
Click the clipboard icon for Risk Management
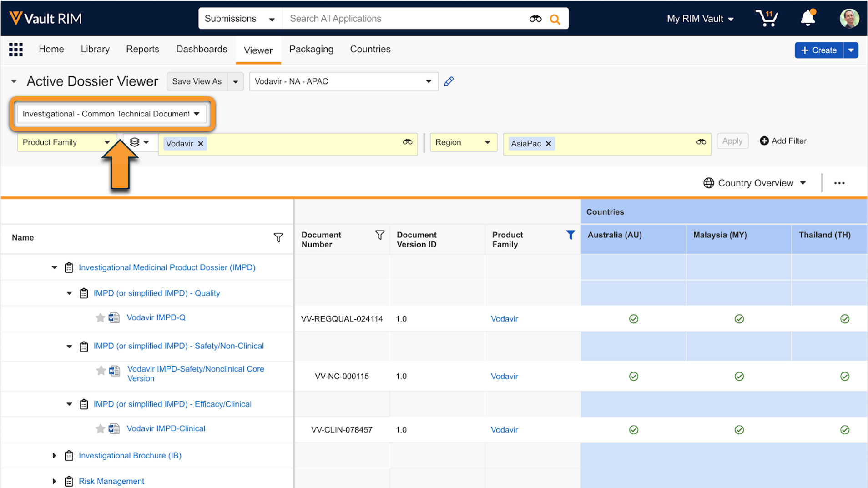(69, 481)
